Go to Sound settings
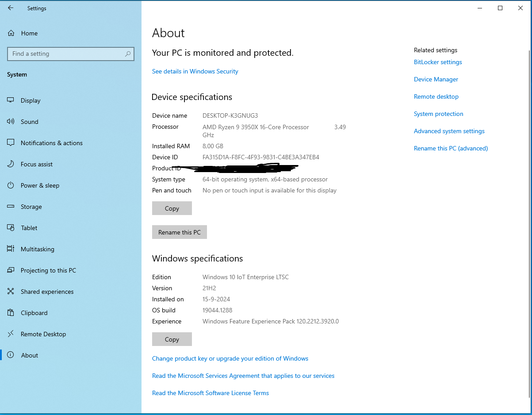532x415 pixels. [x=71, y=122]
